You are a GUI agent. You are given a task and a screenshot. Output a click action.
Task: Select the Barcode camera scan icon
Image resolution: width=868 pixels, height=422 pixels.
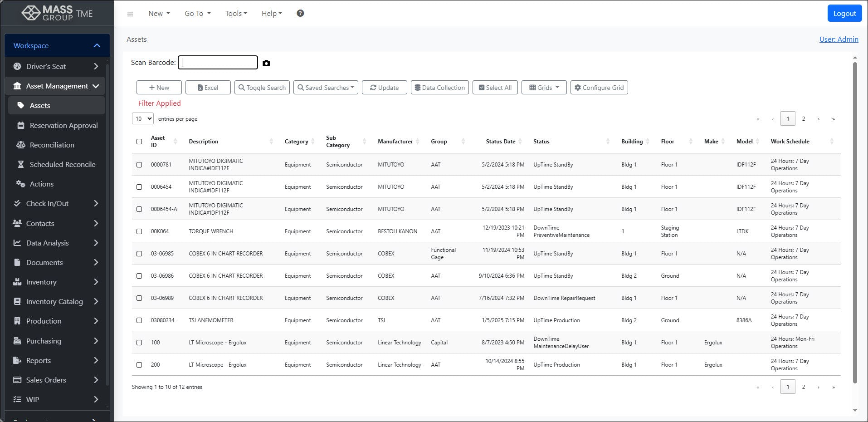(266, 63)
